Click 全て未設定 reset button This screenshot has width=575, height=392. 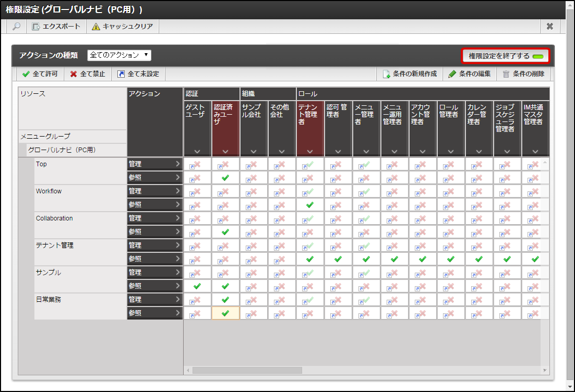pos(138,74)
